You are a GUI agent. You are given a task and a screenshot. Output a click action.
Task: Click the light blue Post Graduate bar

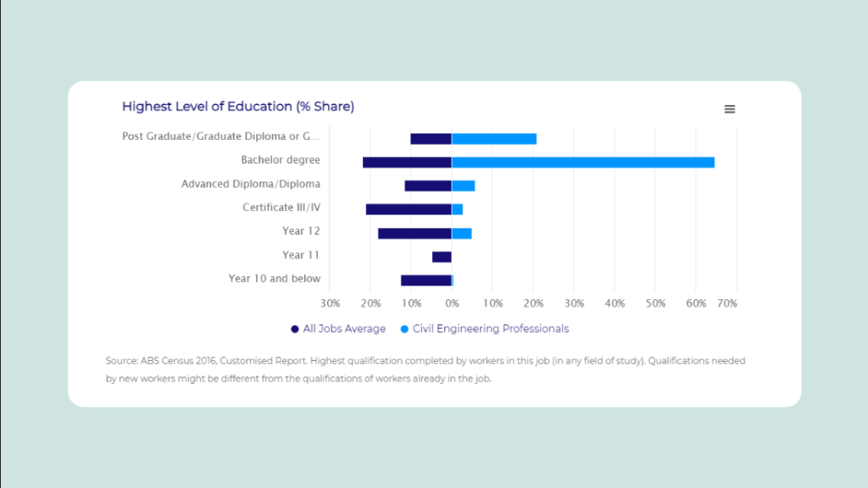tap(493, 139)
